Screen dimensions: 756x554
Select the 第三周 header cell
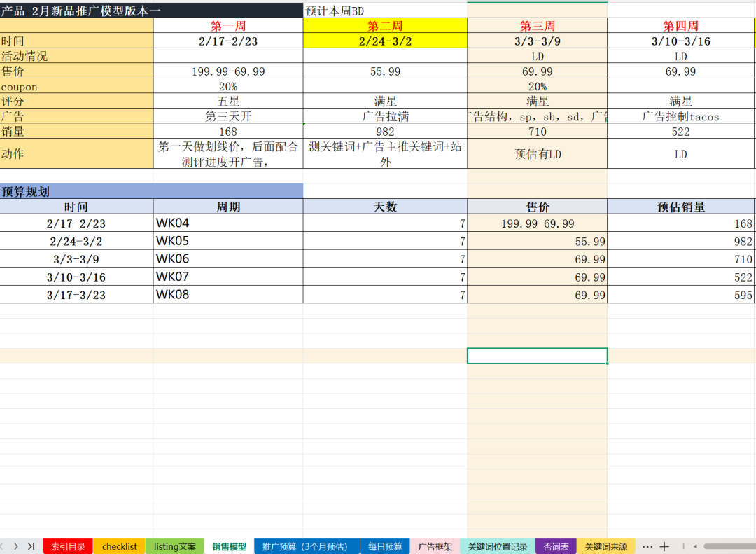537,26
